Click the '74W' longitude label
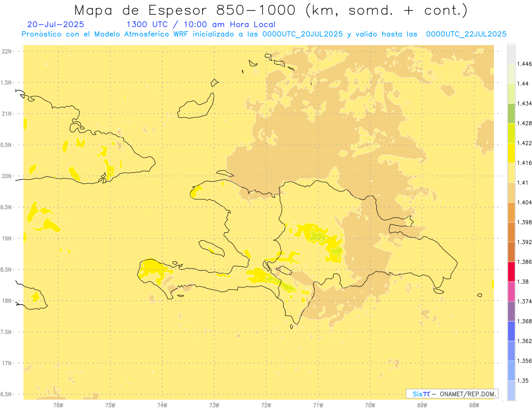This screenshot has width=532, height=411. (162, 405)
